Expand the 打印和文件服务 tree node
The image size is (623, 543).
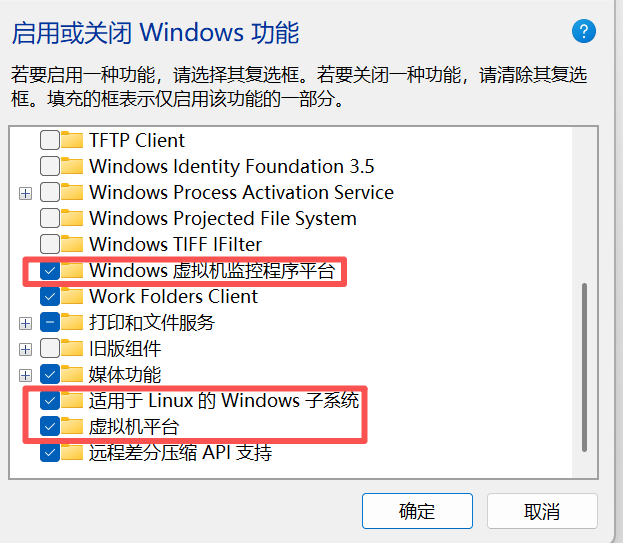click(x=26, y=323)
